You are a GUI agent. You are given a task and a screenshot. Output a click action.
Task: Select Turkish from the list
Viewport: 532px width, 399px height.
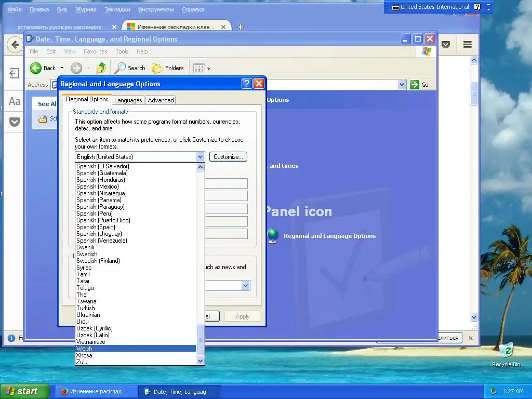[136, 308]
